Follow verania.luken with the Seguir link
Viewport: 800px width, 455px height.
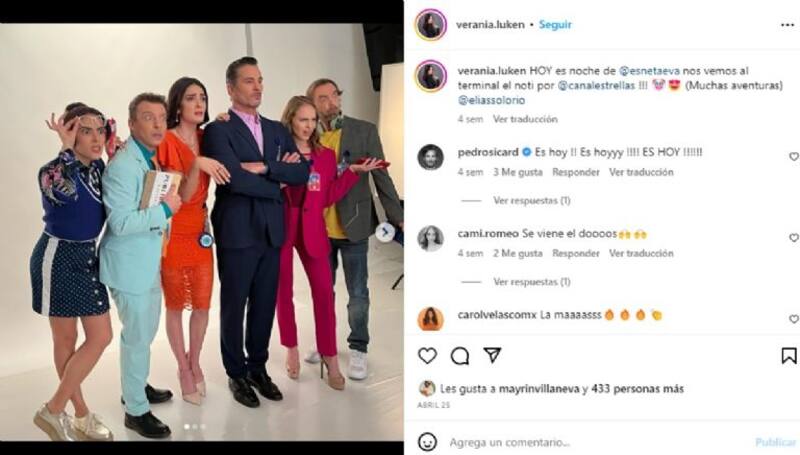555,24
